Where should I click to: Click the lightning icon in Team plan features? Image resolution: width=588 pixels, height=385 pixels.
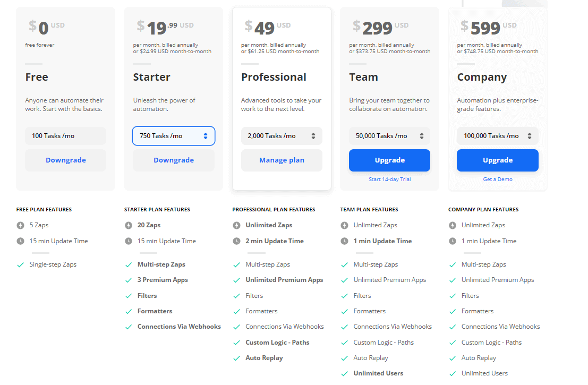(344, 225)
